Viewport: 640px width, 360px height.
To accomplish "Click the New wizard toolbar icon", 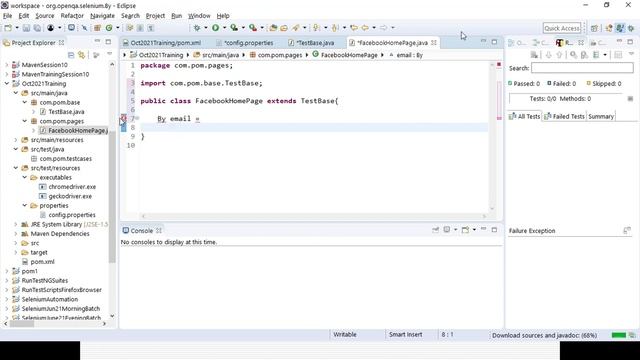I will [x=8, y=28].
